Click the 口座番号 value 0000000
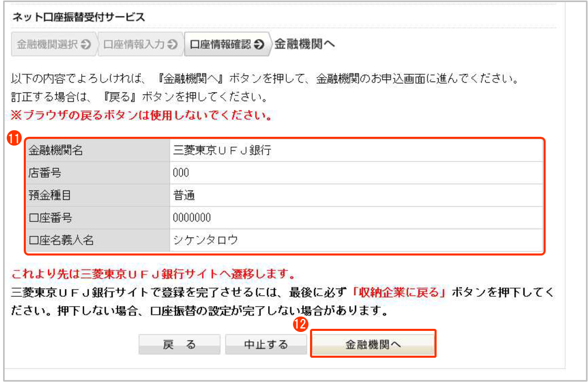588x382 pixels. (192, 217)
